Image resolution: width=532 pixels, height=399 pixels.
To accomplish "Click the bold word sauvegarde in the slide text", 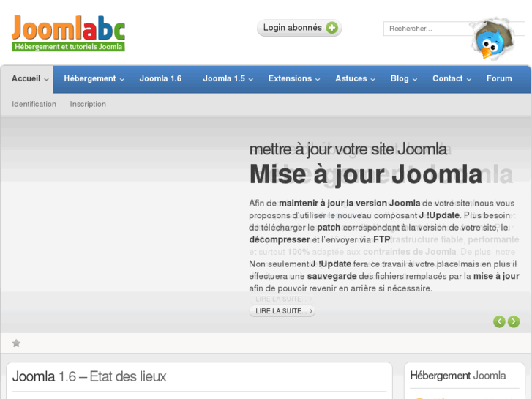I will coord(331,276).
